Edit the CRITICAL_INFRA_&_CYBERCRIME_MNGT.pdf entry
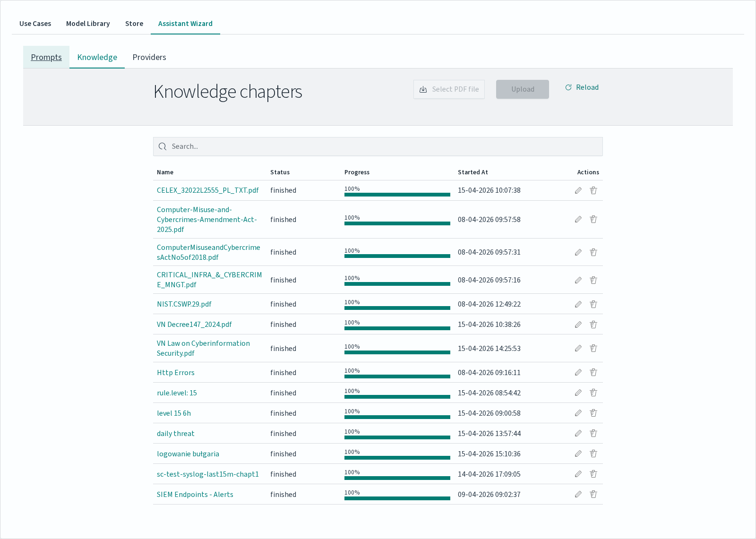This screenshot has height=539, width=756. pyautogui.click(x=578, y=280)
